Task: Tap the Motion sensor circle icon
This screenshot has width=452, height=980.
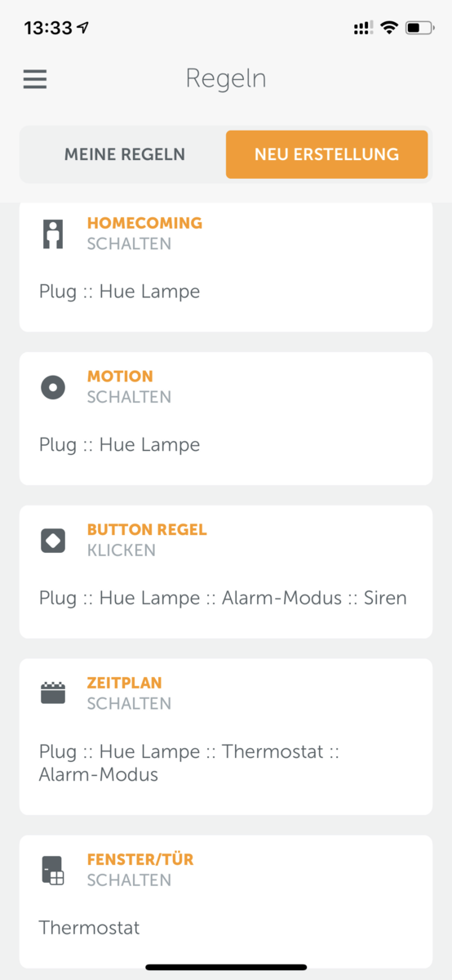Action: pos(53,387)
